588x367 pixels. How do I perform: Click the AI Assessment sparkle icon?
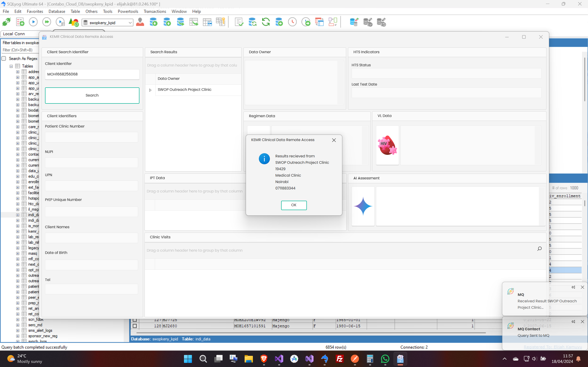coord(363,206)
